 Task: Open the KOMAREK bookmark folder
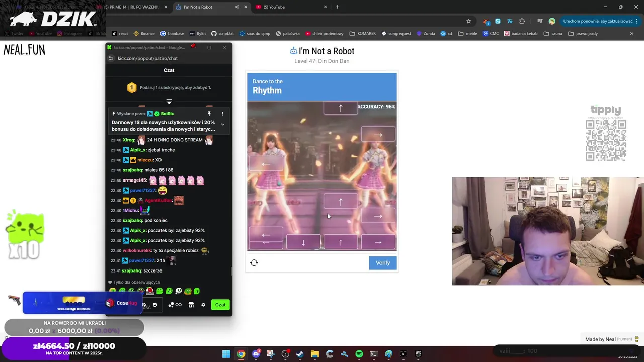tap(363, 34)
